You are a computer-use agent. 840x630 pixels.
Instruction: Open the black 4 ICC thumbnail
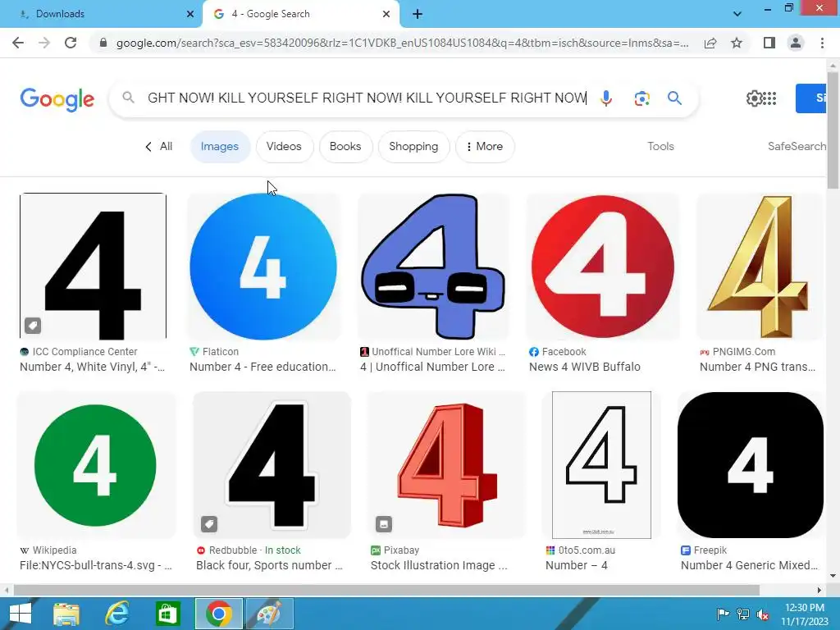[x=94, y=267]
